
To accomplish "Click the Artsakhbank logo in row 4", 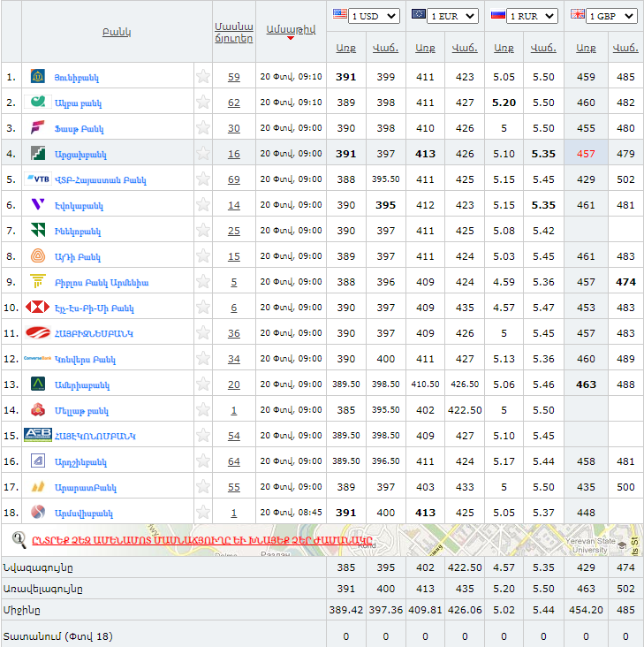I will [38, 153].
